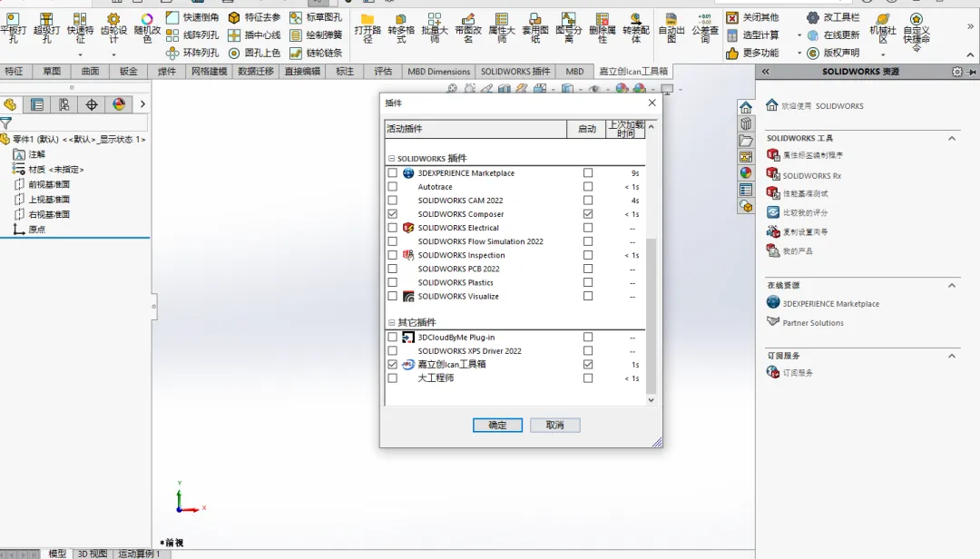
Task: Collapse the ribbon with the up chevron
Action: point(970,55)
